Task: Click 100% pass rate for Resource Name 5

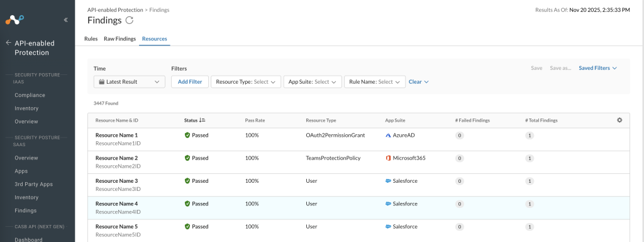Action: [252, 227]
